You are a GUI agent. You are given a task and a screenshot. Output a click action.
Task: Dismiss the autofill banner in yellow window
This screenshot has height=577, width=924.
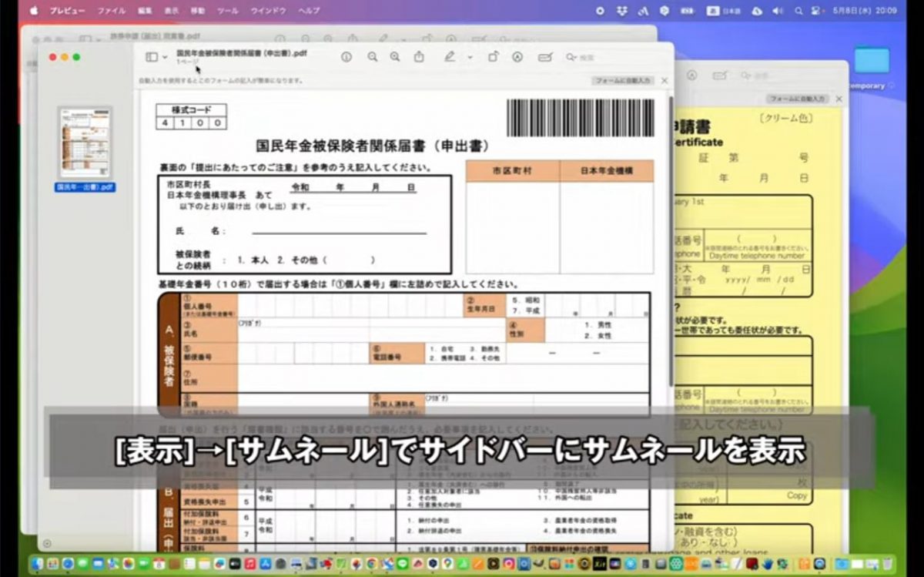click(x=839, y=99)
